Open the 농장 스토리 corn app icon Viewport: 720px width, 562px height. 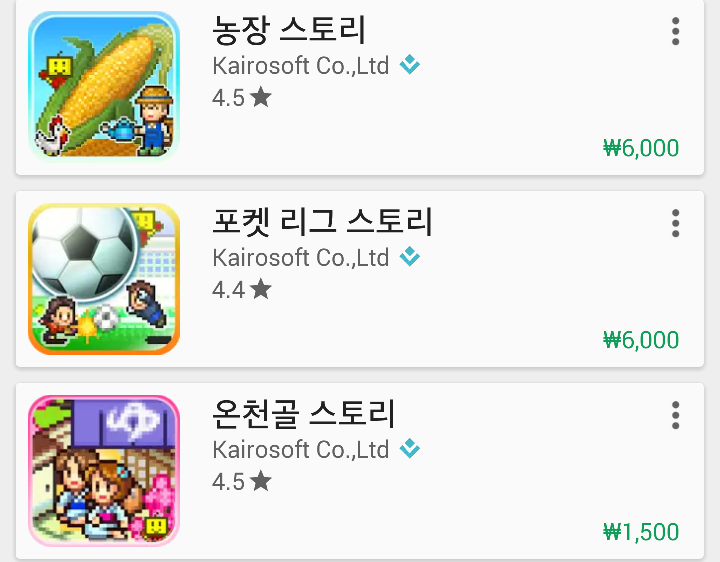pyautogui.click(x=104, y=86)
